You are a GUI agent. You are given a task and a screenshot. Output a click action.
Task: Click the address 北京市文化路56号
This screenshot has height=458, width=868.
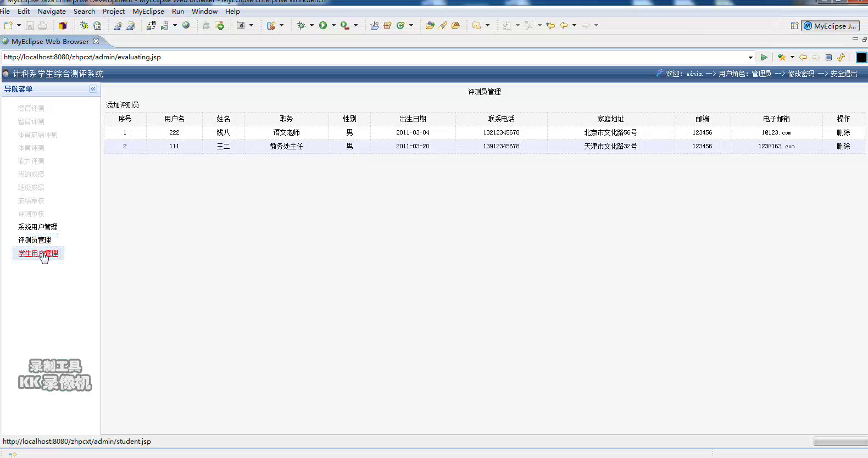[x=610, y=132]
